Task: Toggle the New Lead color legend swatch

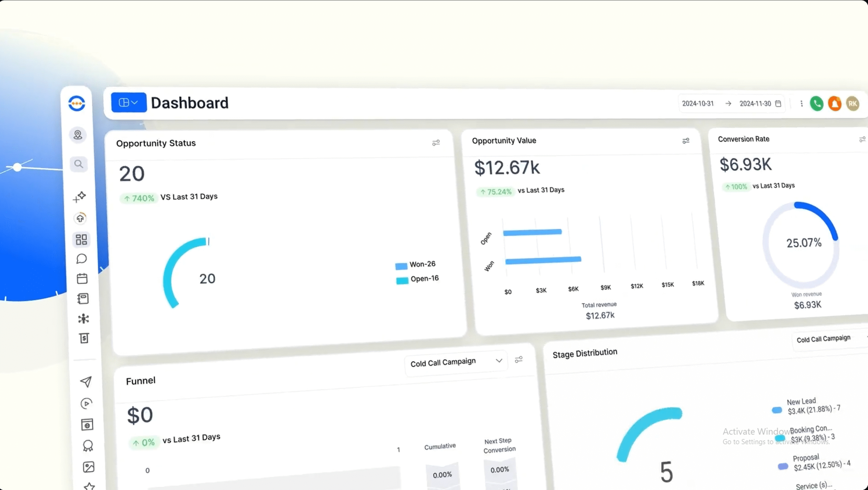Action: coord(777,410)
